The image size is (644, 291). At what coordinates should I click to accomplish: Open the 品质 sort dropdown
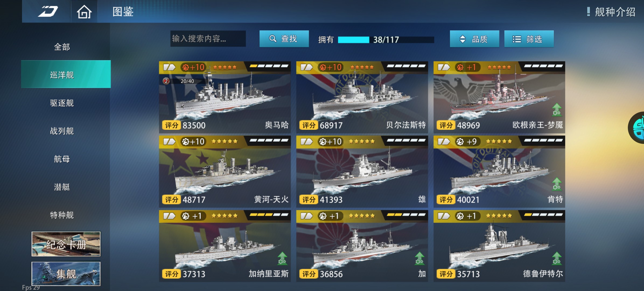tap(474, 39)
